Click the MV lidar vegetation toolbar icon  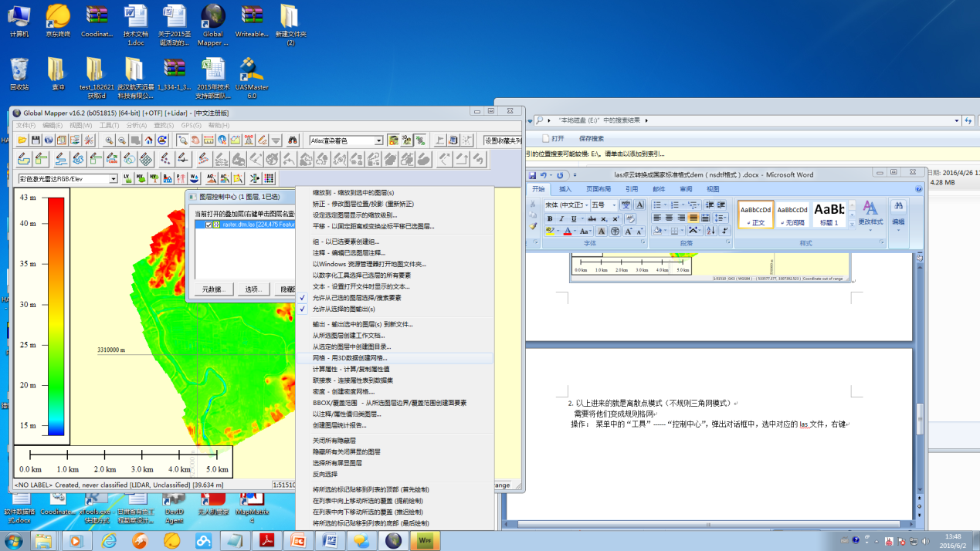pos(141,179)
